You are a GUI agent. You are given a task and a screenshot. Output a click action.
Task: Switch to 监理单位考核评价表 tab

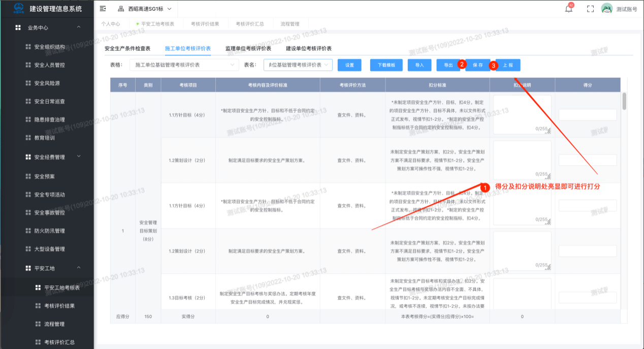[x=248, y=49]
